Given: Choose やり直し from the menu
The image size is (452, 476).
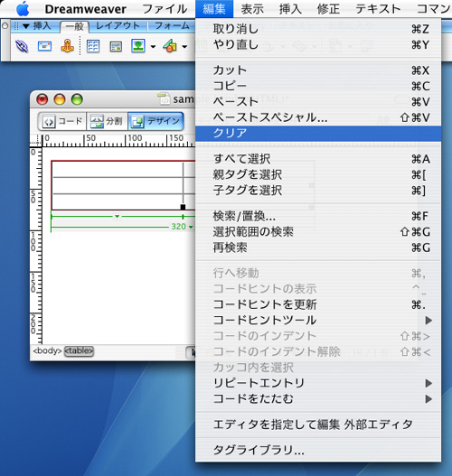Looking at the screenshot, I should (x=318, y=44).
